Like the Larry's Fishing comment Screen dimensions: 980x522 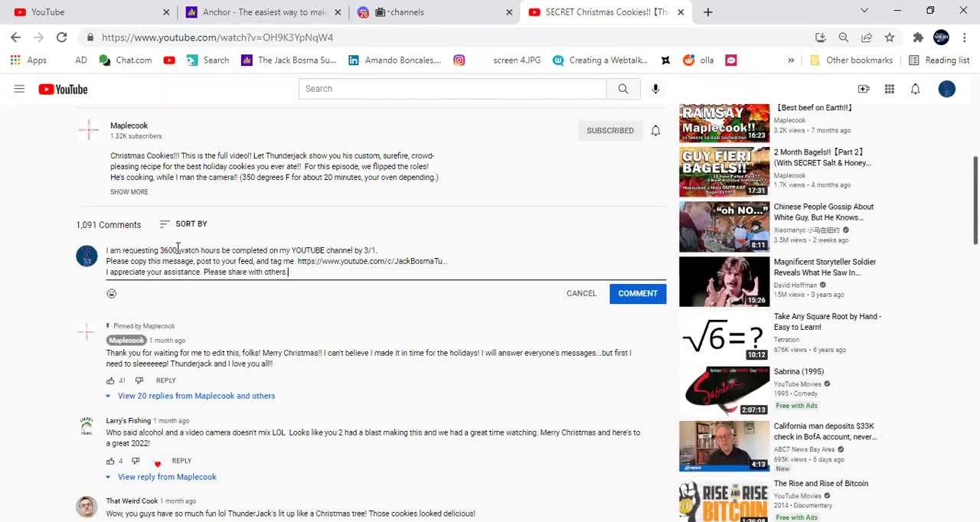click(x=110, y=461)
